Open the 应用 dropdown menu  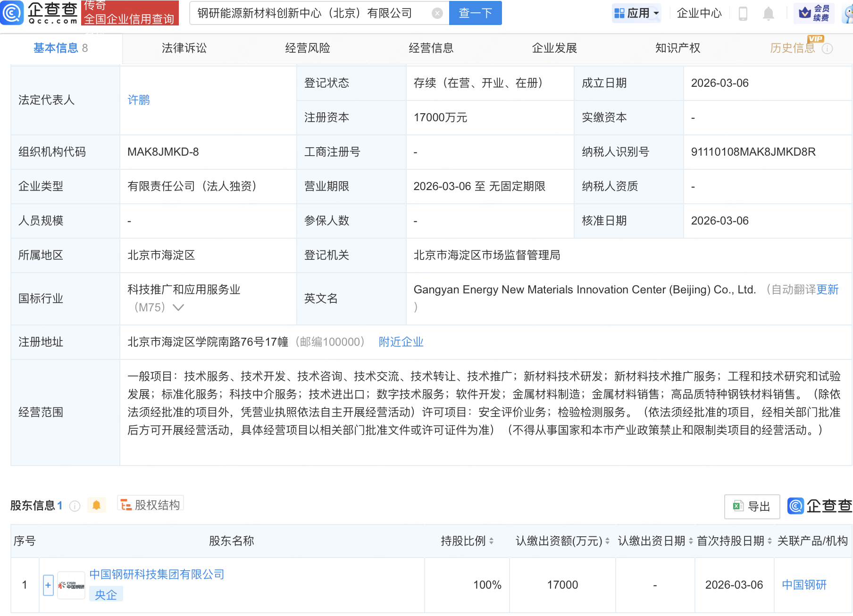click(636, 13)
